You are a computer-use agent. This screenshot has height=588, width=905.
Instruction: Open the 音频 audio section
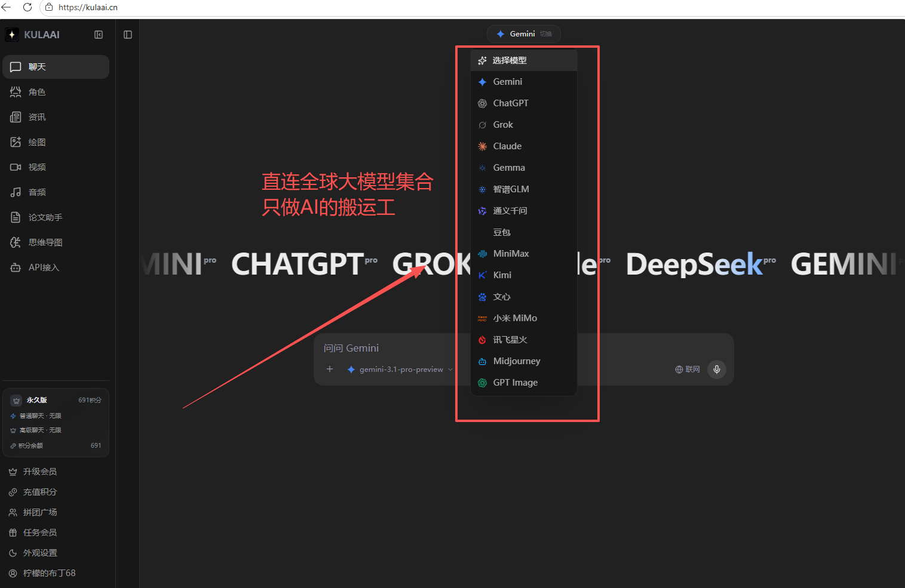(56, 192)
